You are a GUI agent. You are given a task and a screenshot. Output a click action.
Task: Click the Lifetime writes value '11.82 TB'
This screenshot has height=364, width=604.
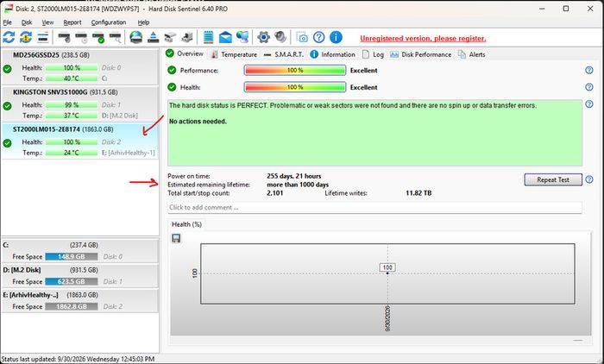418,193
